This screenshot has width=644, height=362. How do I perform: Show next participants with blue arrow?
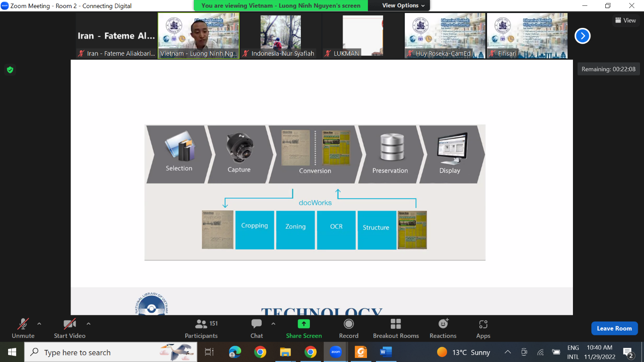coord(582,36)
